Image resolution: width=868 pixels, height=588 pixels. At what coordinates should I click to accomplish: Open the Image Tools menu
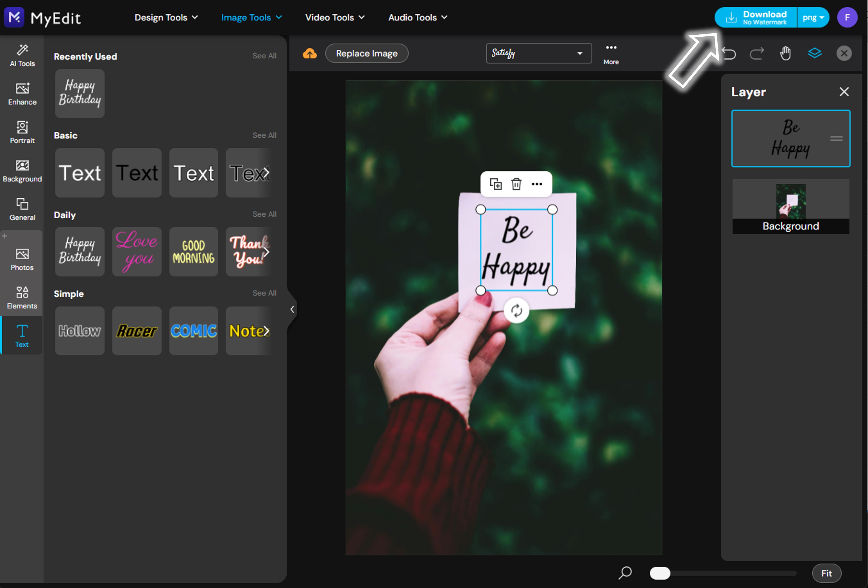point(251,18)
